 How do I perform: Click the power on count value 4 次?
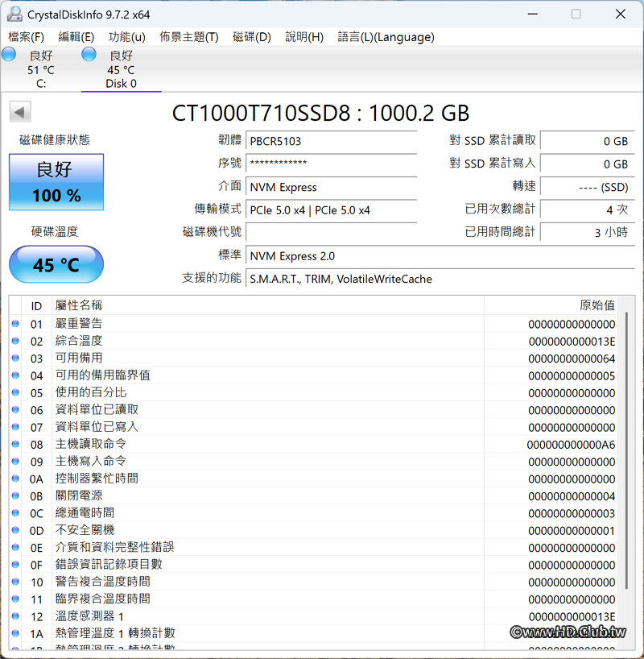pyautogui.click(x=588, y=209)
